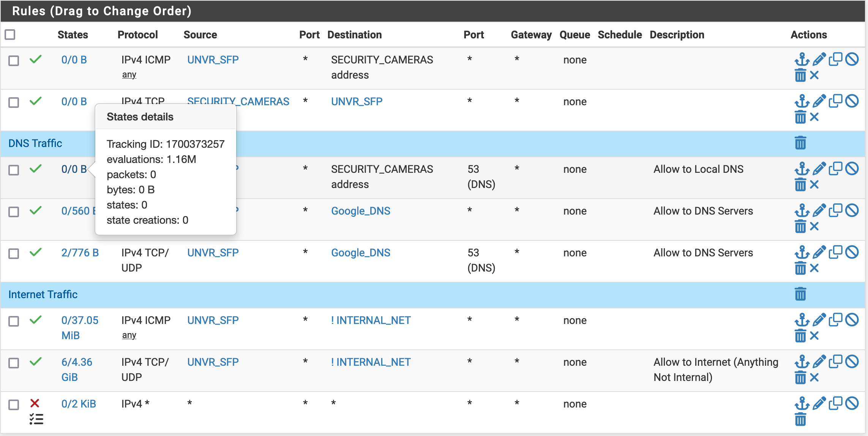Open the UNVR_SFP source alias in first row
Screen dimensions: 868x436
point(213,60)
